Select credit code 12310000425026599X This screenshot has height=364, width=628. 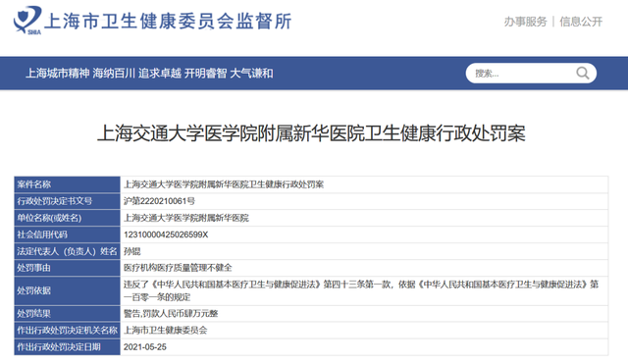[166, 234]
